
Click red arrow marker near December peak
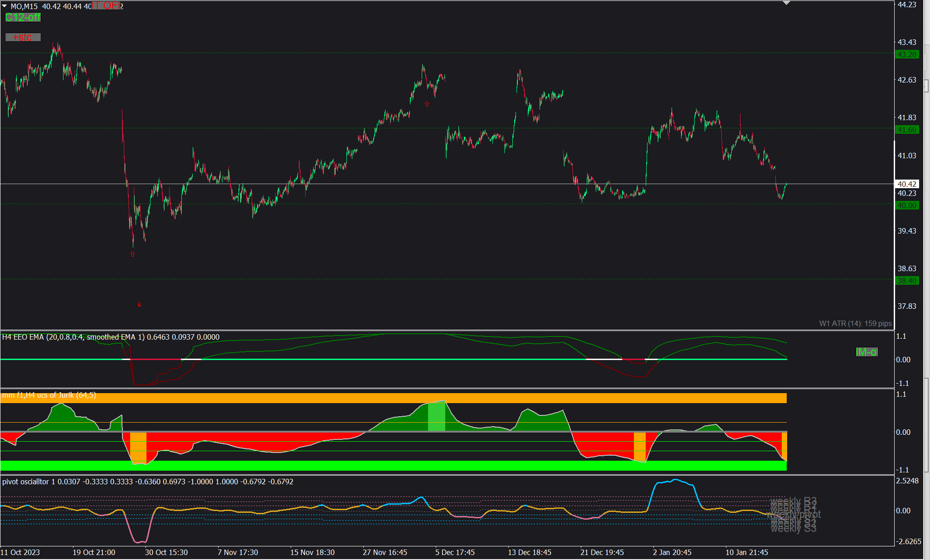click(x=427, y=104)
